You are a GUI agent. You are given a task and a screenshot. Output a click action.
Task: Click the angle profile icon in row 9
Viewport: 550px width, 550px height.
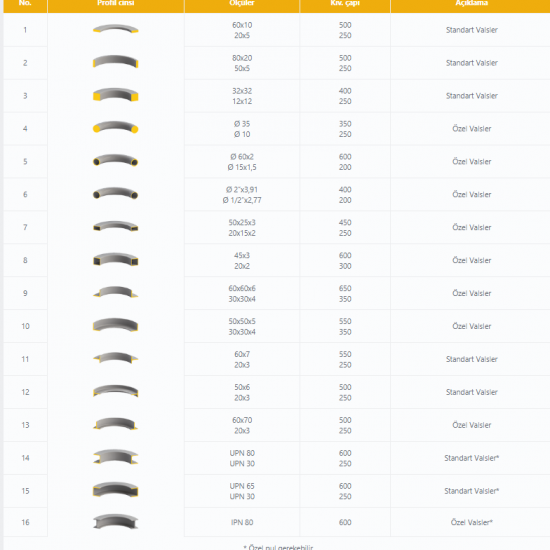pyautogui.click(x=115, y=292)
